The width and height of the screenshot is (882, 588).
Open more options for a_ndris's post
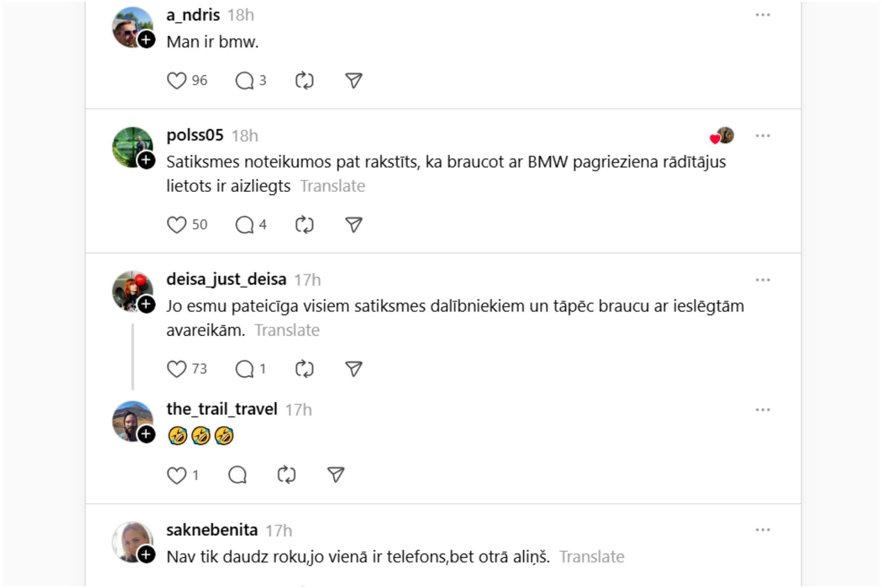762,15
